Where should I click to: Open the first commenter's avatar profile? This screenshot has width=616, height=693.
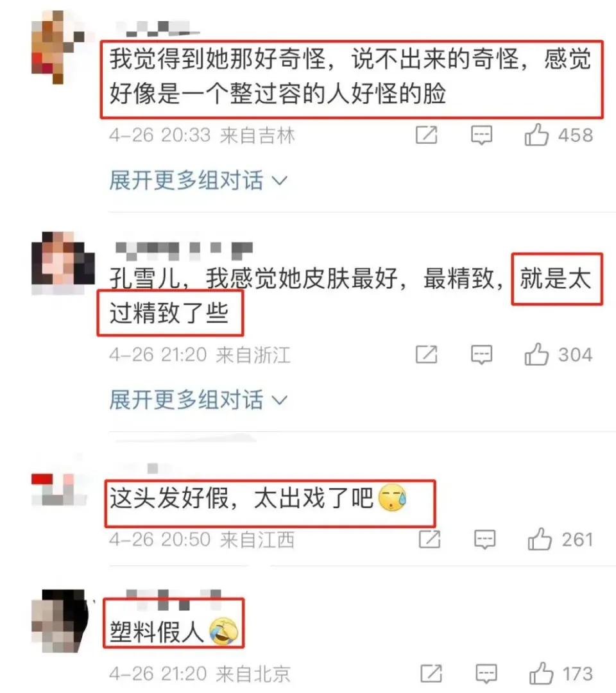(x=58, y=47)
